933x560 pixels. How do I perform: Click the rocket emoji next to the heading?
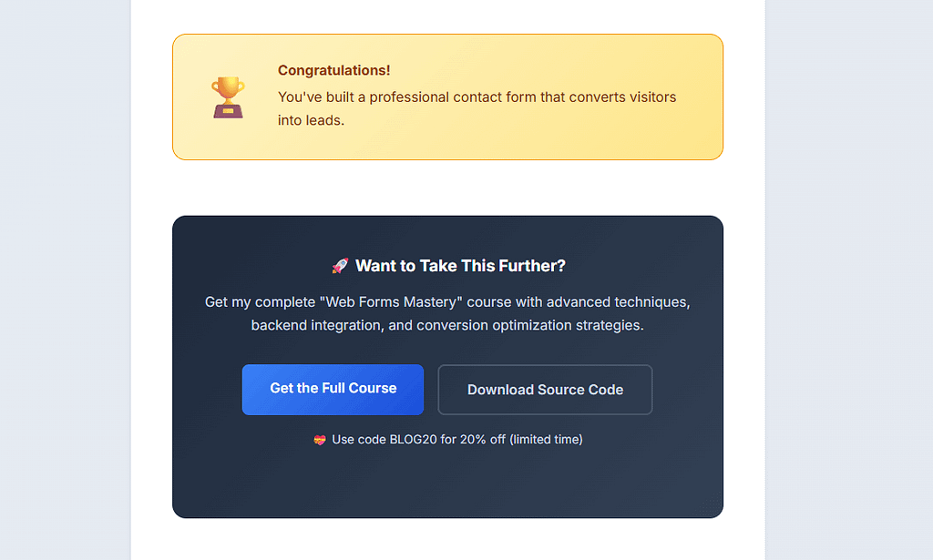pyautogui.click(x=339, y=266)
